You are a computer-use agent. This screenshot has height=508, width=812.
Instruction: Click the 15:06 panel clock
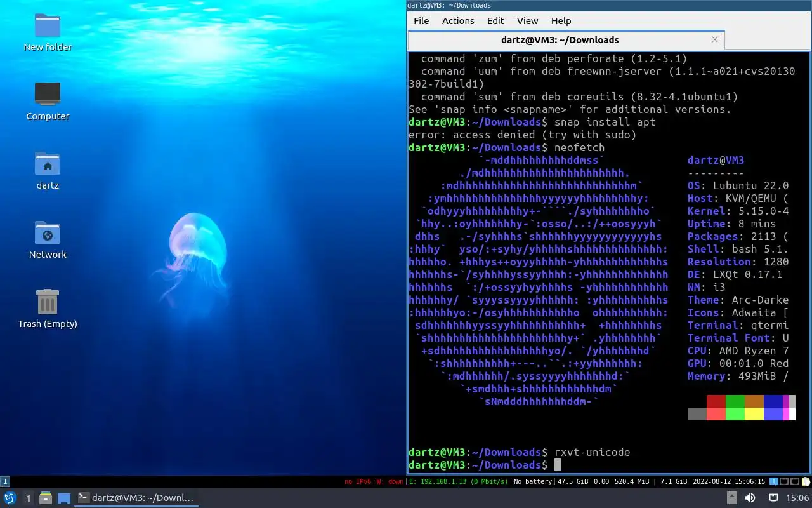pos(797,498)
